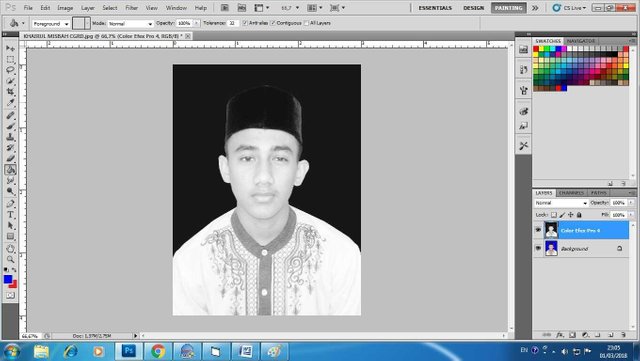This screenshot has height=361, width=640.
Task: Open the Window menu
Action: tap(176, 8)
